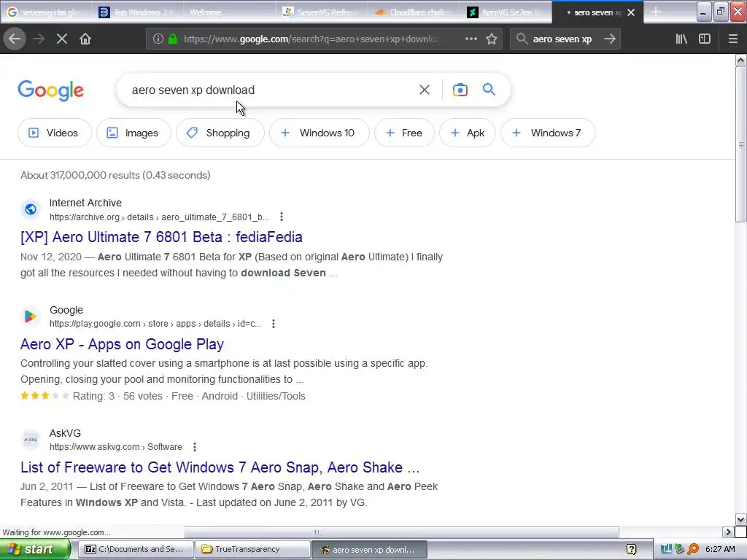The height and width of the screenshot is (560, 747).
Task: Click the vertical scrollbar thumb
Action: point(740,144)
